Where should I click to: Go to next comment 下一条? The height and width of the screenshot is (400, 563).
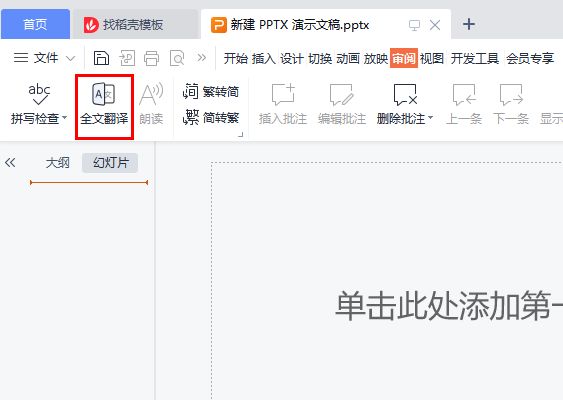[x=511, y=104]
